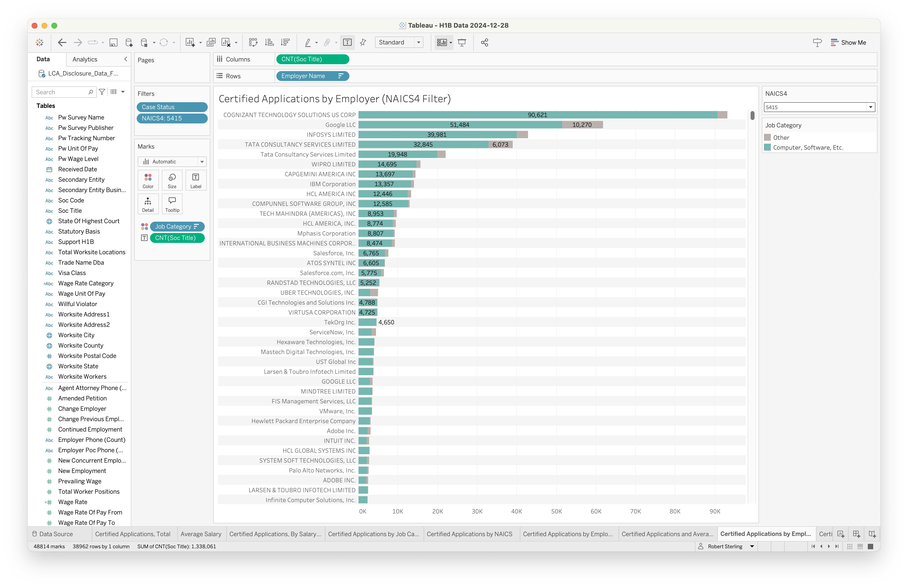Sort bars ascending in toolbar
Screen dimensions: 908x588
269,42
